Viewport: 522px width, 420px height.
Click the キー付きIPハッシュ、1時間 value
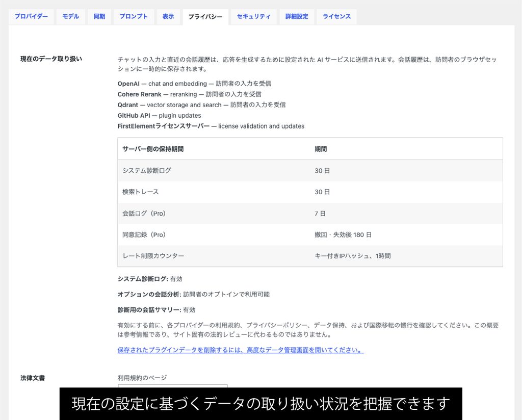pos(353,256)
